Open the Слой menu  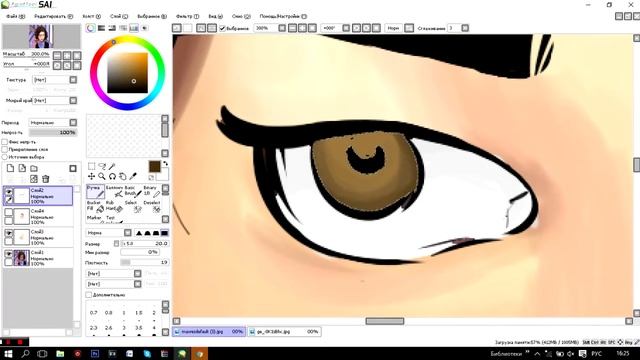coord(119,16)
